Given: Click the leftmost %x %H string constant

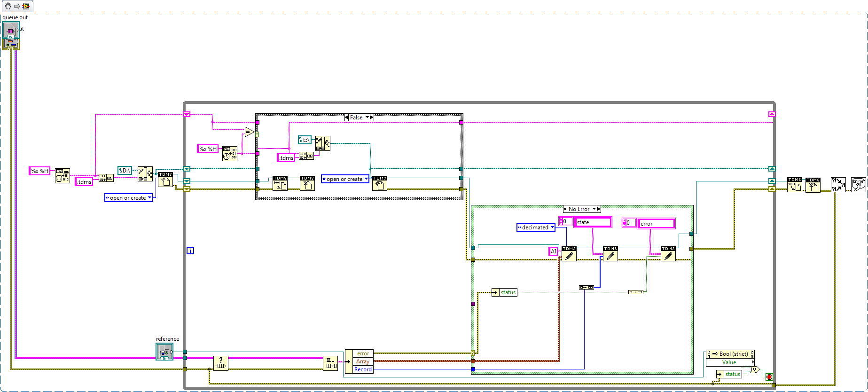Looking at the screenshot, I should coord(40,171).
